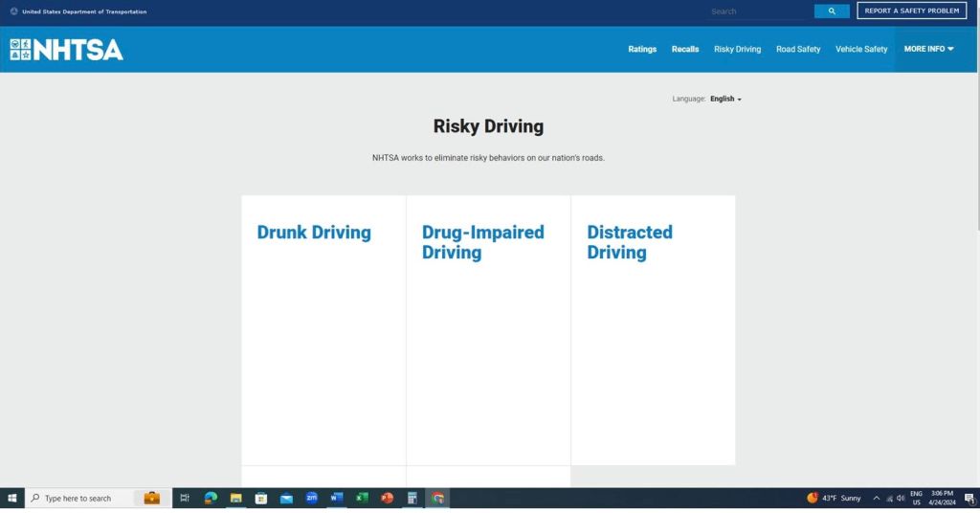
Task: Open Microsoft Edge from the taskbar
Action: pyautogui.click(x=211, y=498)
